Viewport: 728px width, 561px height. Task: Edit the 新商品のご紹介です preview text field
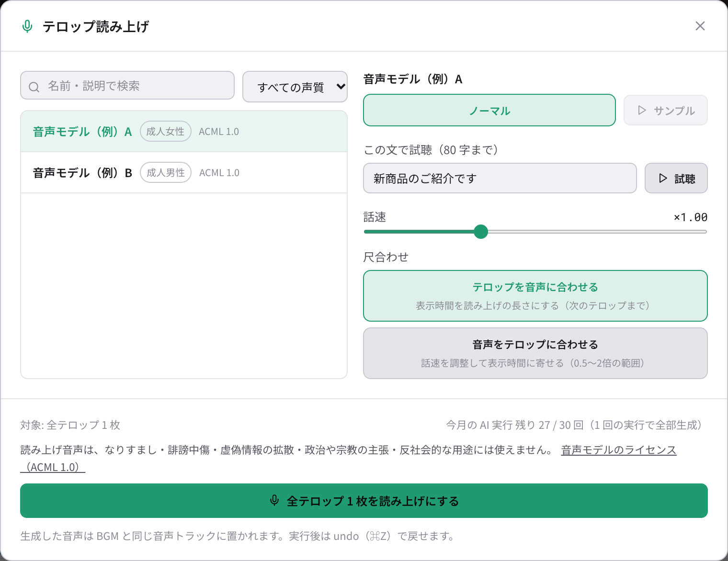(500, 179)
